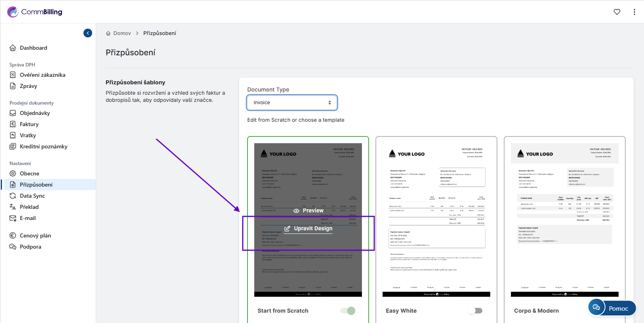Viewport: 644px width, 323px height.
Task: Click Preview on Start from Scratch template
Action: point(308,210)
